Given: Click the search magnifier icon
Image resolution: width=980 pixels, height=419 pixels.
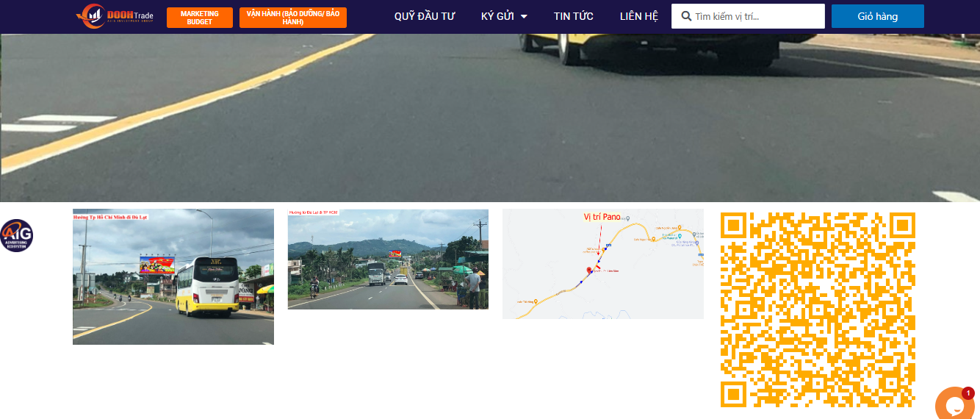Looking at the screenshot, I should (686, 16).
